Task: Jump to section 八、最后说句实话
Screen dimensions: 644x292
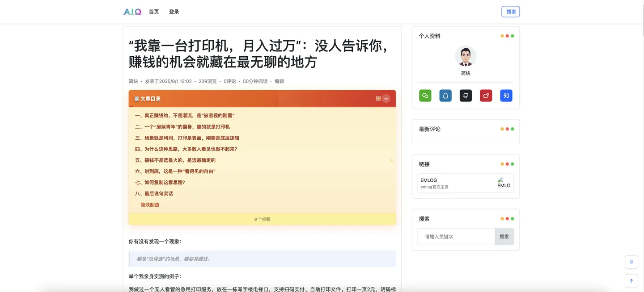Action: 154,194
